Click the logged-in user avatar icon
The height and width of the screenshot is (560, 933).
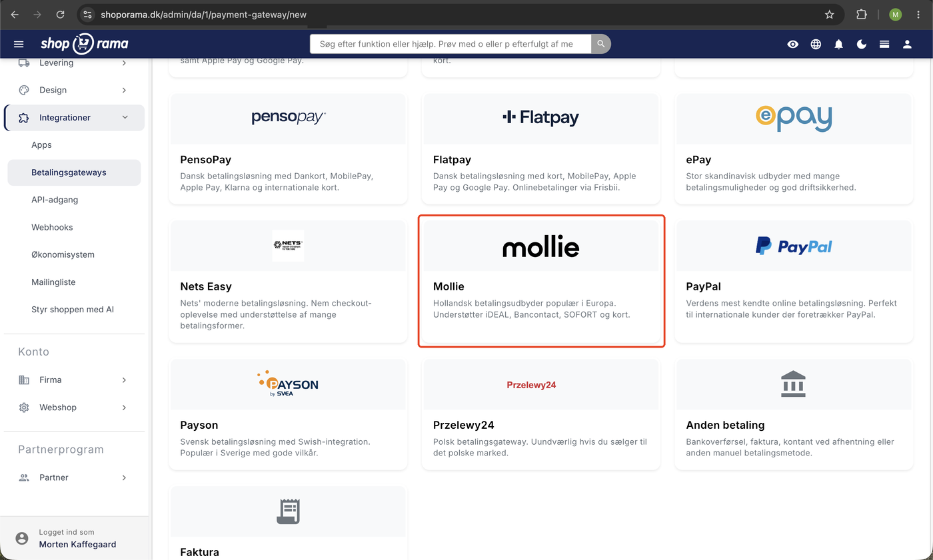coord(22,538)
